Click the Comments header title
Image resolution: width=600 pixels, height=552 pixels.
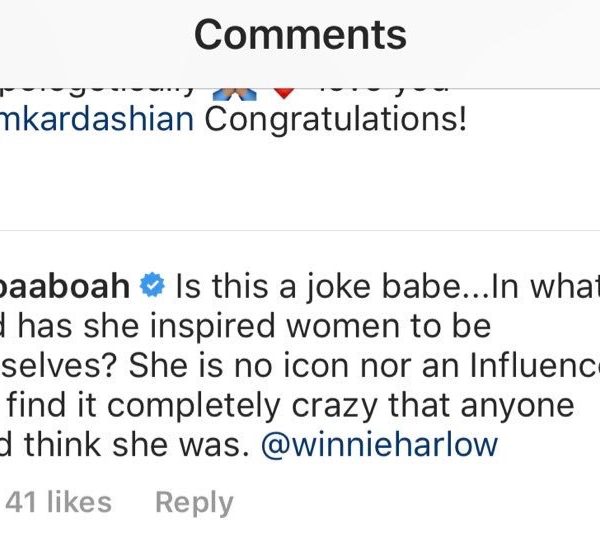[x=300, y=35]
